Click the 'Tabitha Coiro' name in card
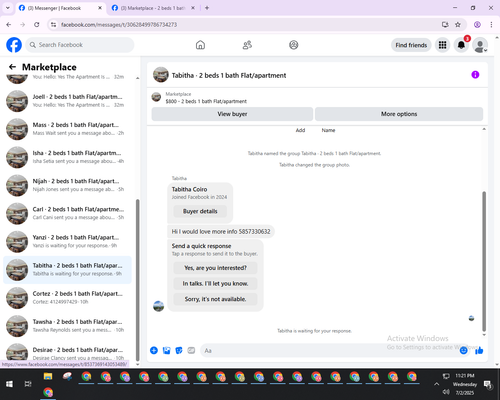The width and height of the screenshot is (500, 400). tap(189, 189)
